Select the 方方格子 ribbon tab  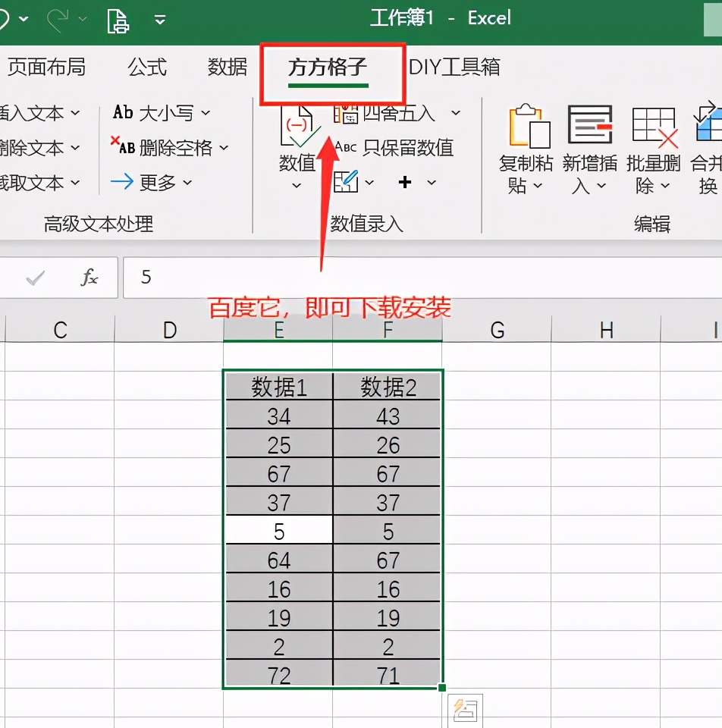(x=328, y=67)
